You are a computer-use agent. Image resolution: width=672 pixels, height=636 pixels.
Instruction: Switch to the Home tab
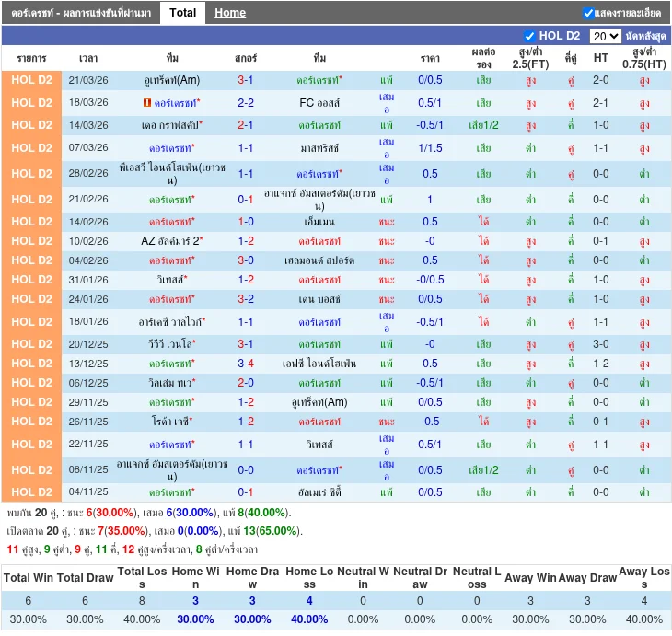click(230, 13)
